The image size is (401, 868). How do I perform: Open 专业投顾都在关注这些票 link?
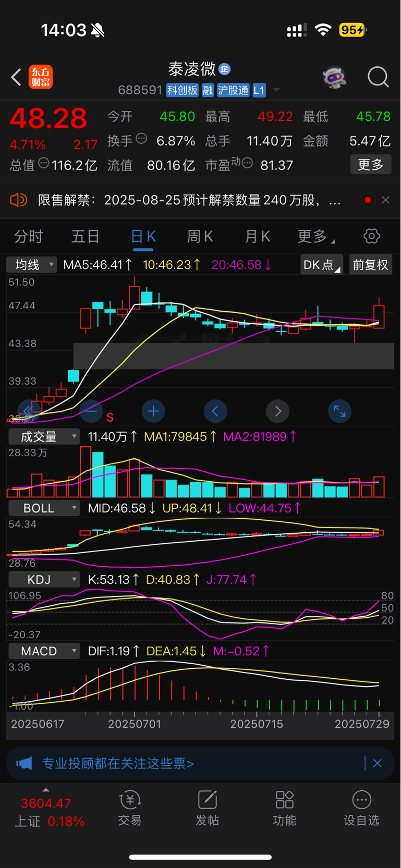click(x=118, y=763)
